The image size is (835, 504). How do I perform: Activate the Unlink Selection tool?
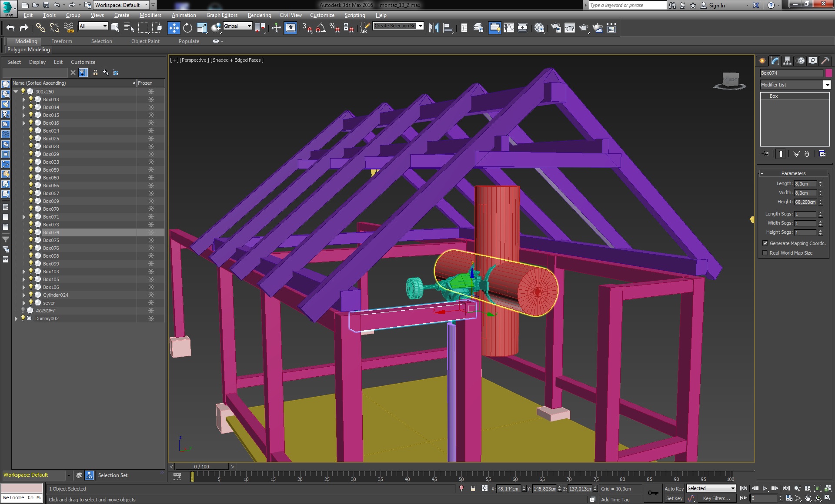click(54, 28)
